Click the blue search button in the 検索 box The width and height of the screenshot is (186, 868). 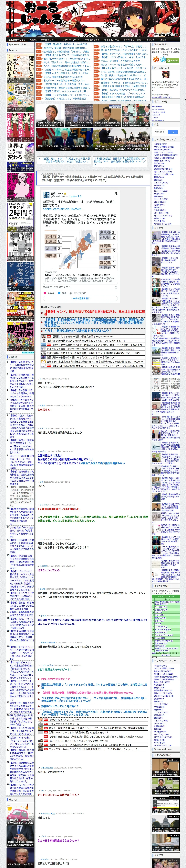pos(173,132)
